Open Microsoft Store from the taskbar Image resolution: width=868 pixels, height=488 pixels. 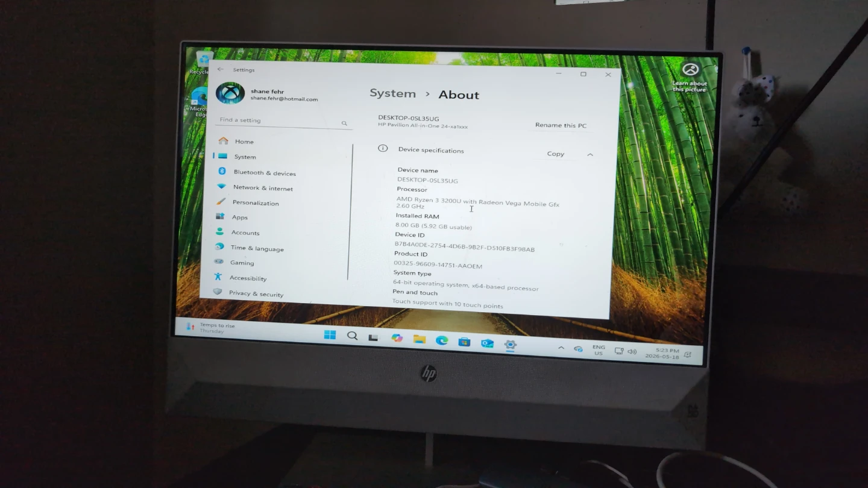[464, 342]
